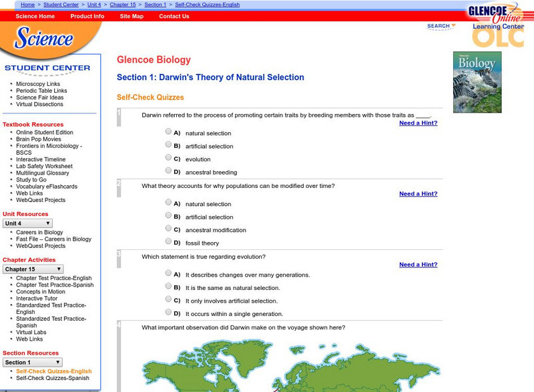The width and height of the screenshot is (534, 392).
Task: Open Contact Us menu item
Action: click(174, 16)
